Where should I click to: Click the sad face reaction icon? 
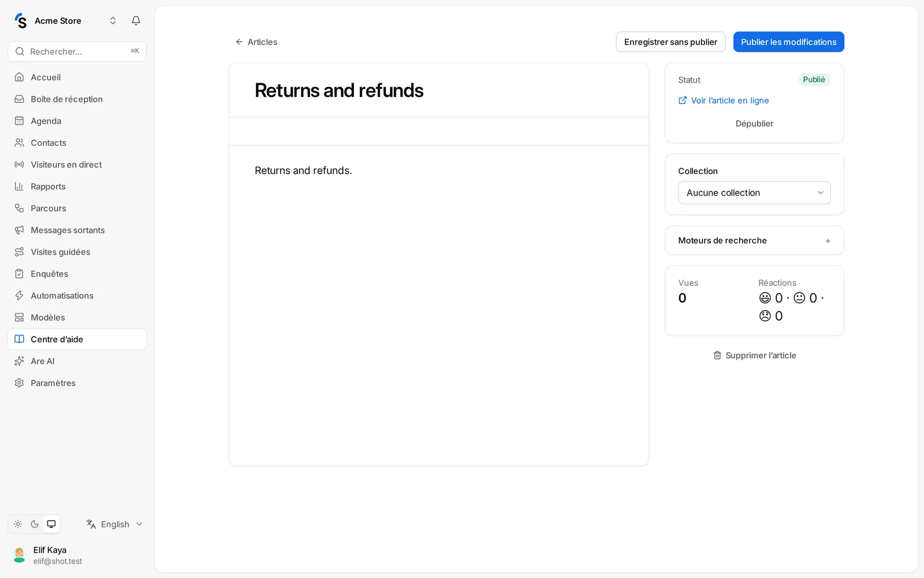tap(765, 316)
